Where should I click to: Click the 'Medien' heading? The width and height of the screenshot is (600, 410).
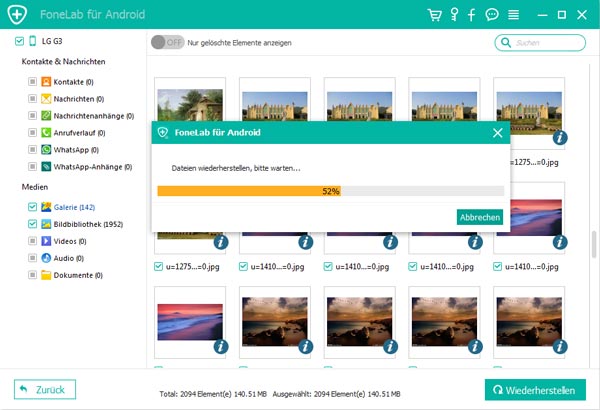click(35, 187)
